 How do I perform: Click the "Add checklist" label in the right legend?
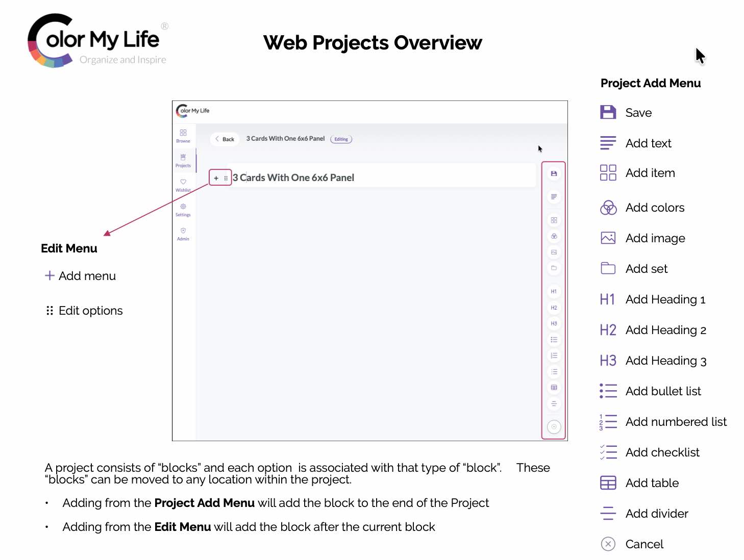tap(662, 452)
